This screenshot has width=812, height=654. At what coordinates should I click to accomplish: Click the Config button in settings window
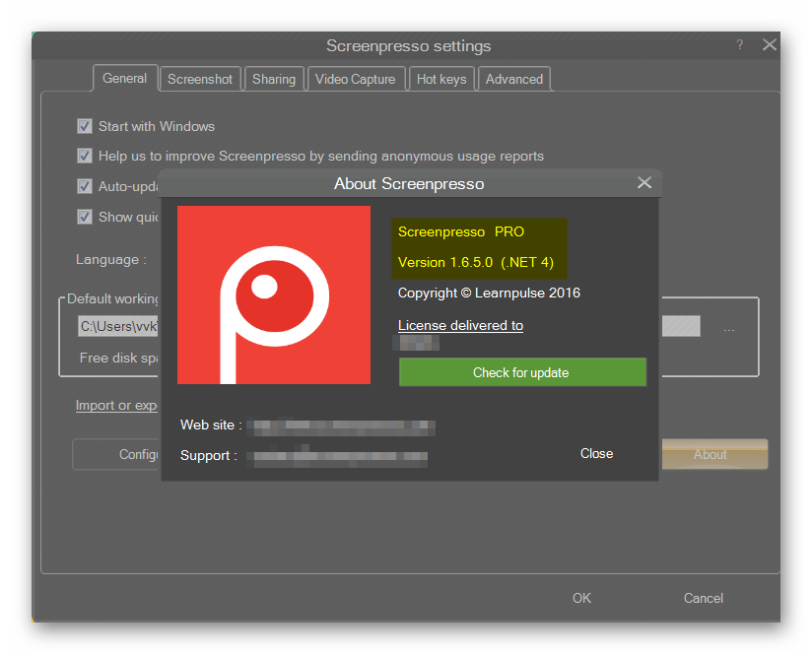click(115, 454)
